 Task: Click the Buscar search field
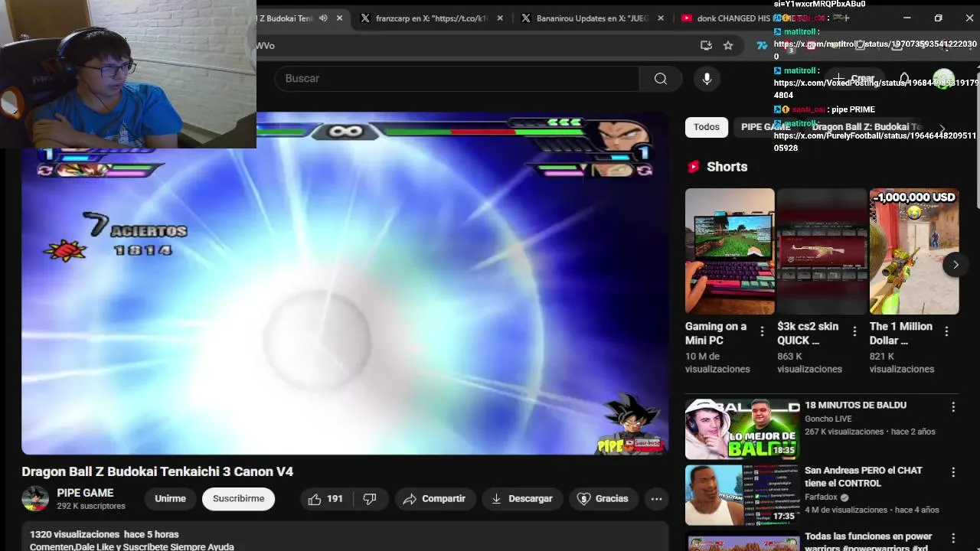coord(457,79)
